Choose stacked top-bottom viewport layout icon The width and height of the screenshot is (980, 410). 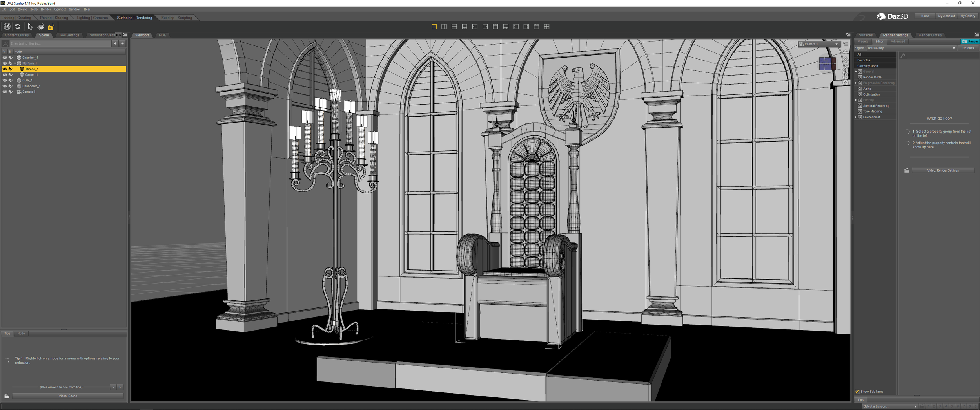(454, 27)
